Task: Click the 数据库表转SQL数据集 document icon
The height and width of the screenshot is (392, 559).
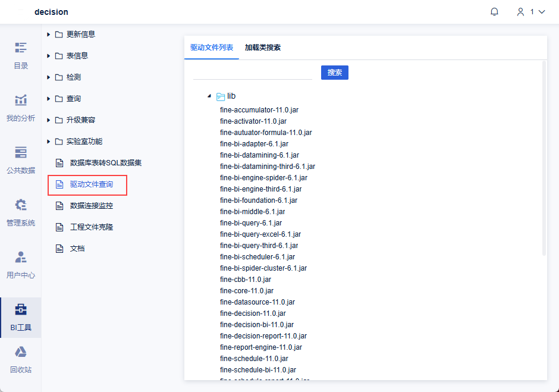Action: pos(59,163)
